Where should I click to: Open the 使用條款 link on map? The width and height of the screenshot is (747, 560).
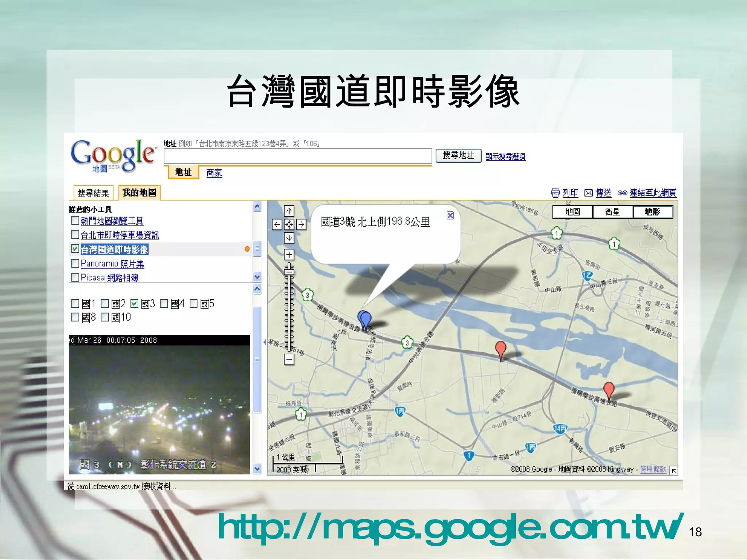tap(653, 469)
